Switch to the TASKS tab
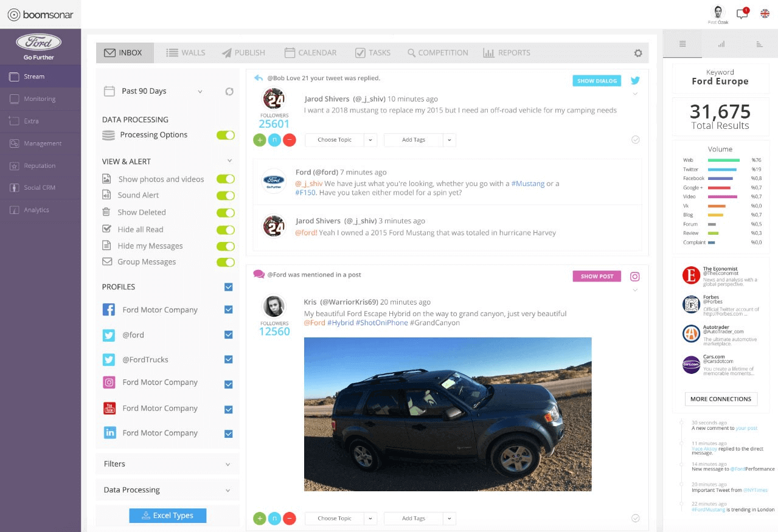 click(x=373, y=53)
